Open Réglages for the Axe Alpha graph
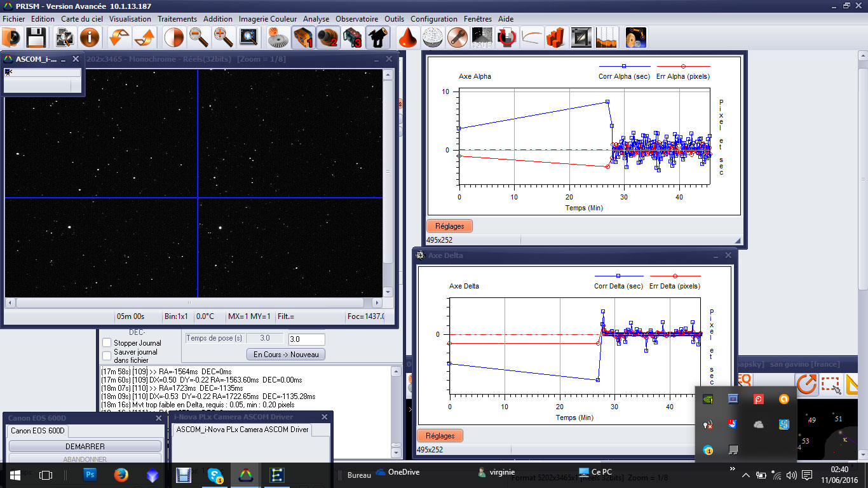 tap(450, 226)
